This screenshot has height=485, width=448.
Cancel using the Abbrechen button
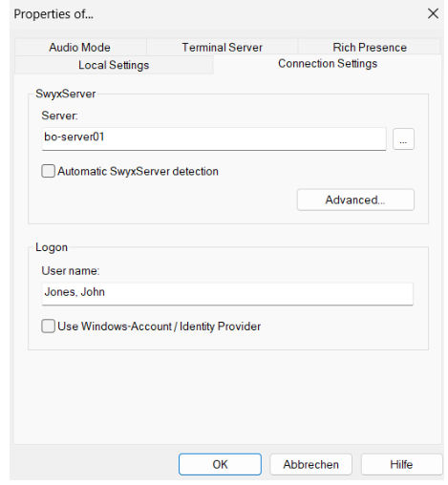click(x=310, y=464)
